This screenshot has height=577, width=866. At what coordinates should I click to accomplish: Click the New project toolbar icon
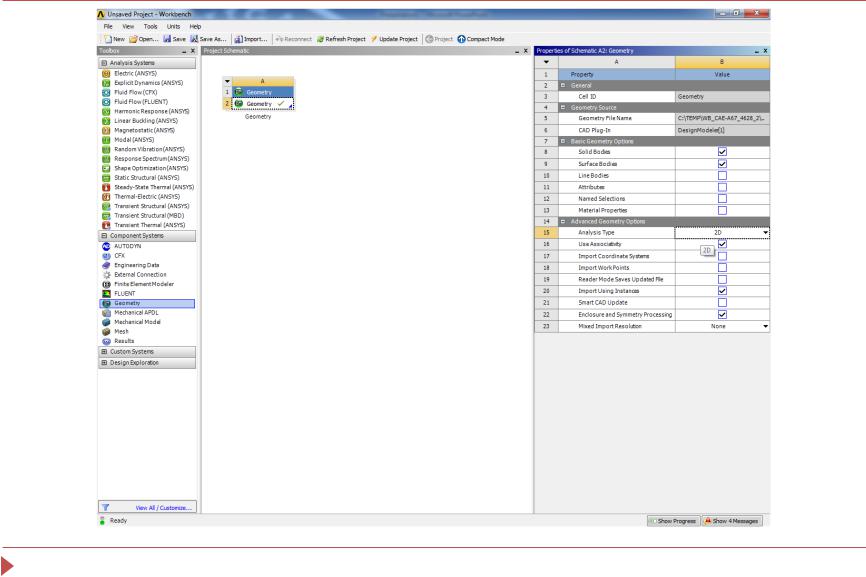[x=114, y=39]
